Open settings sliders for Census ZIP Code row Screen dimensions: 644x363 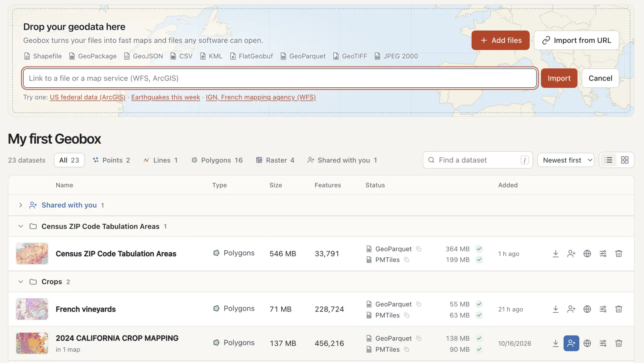(x=603, y=254)
